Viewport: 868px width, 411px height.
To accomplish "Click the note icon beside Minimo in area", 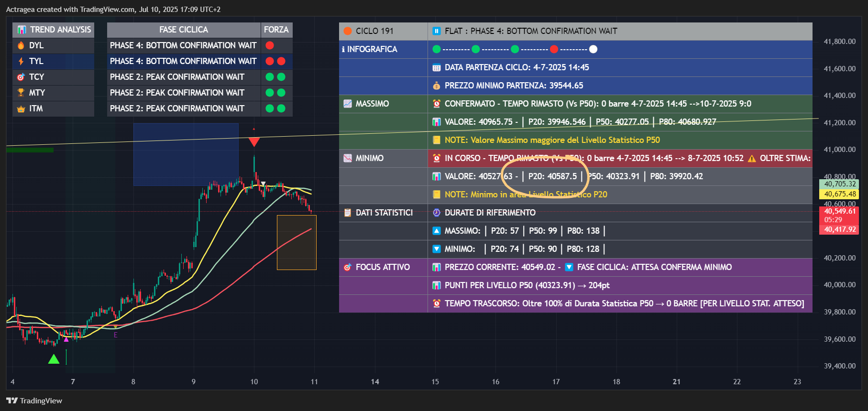I will pos(437,195).
